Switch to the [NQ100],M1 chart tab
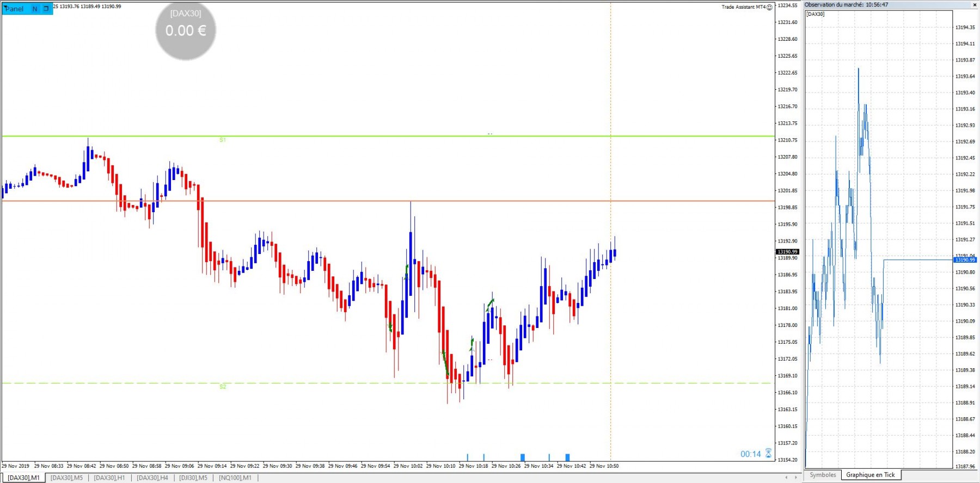 click(x=235, y=478)
